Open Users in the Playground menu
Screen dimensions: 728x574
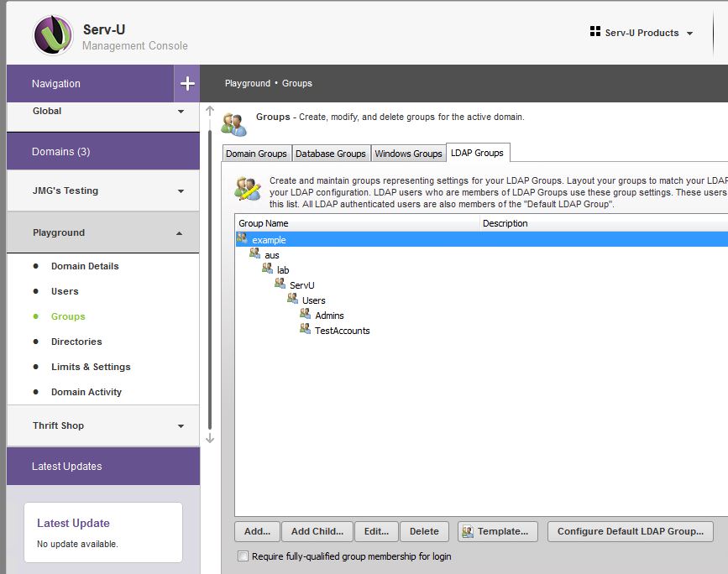coord(65,291)
